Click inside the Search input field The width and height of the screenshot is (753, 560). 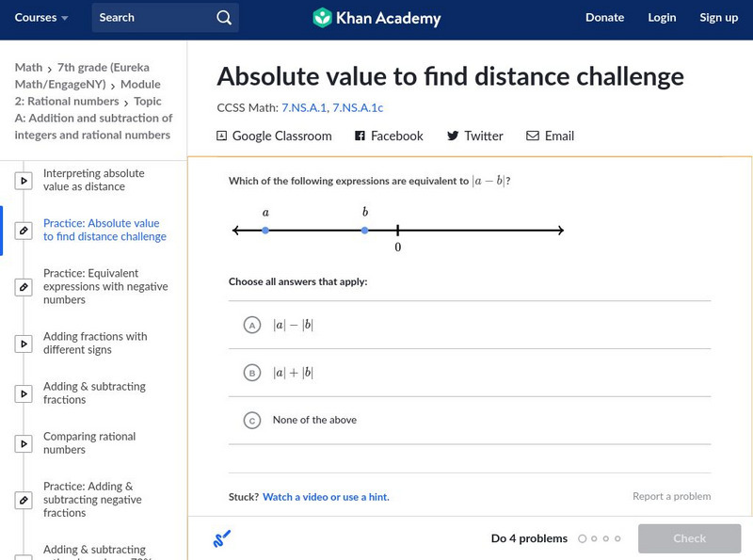(x=151, y=18)
